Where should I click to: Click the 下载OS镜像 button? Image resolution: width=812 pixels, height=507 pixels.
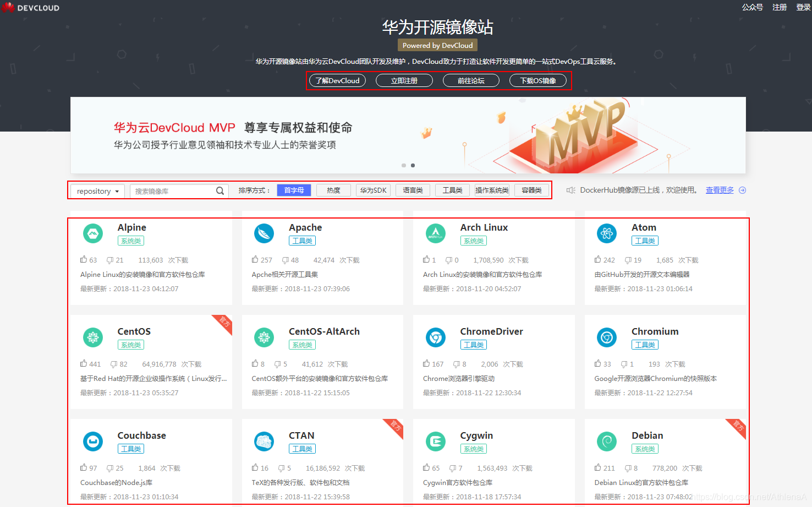coord(538,80)
